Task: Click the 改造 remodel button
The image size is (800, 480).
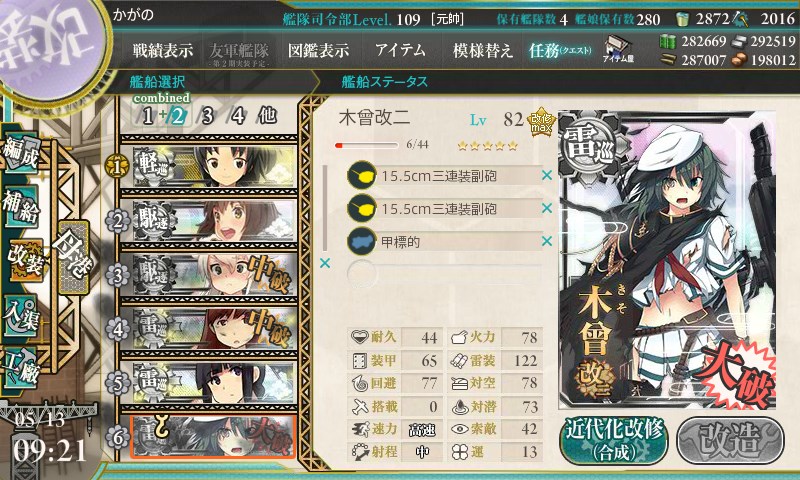Action: pos(730,441)
